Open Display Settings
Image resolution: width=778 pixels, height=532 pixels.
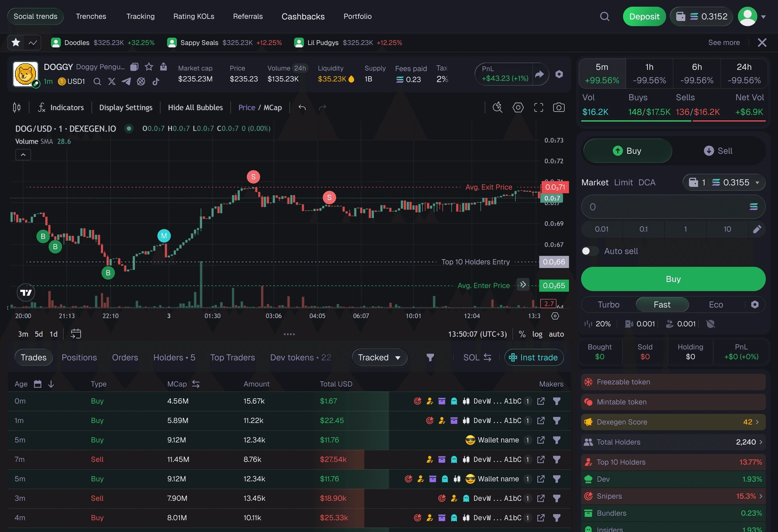[126, 107]
